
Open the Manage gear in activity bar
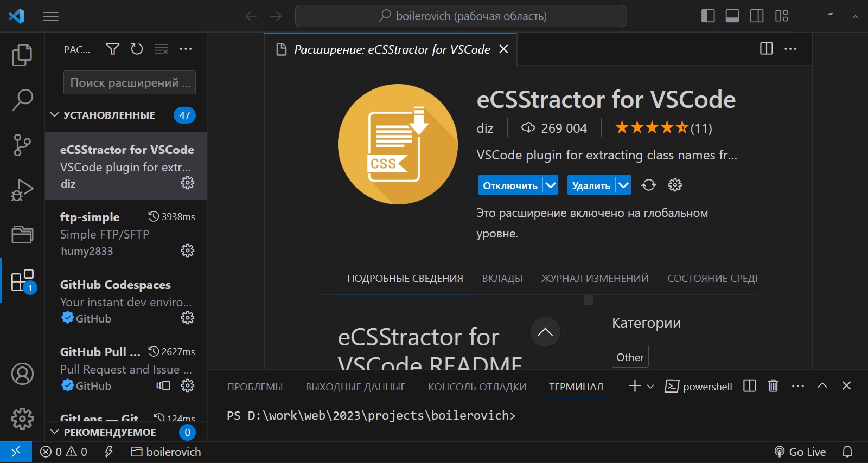[22, 419]
